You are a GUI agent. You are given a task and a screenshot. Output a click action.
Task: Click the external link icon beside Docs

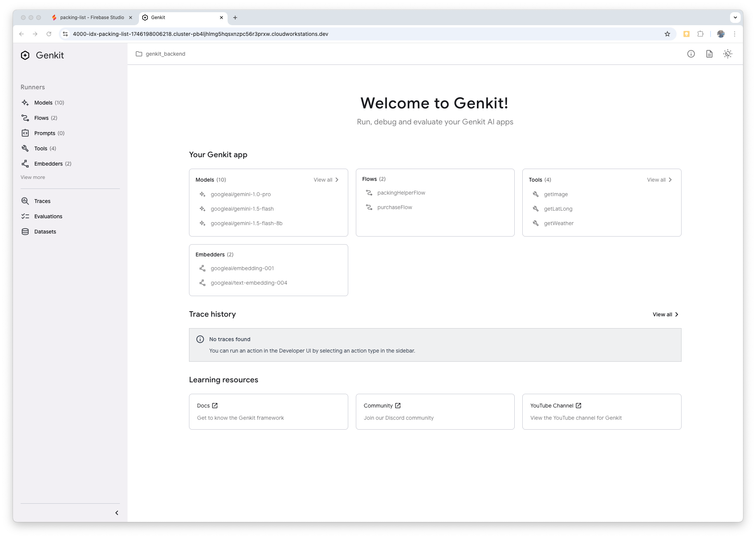(215, 406)
